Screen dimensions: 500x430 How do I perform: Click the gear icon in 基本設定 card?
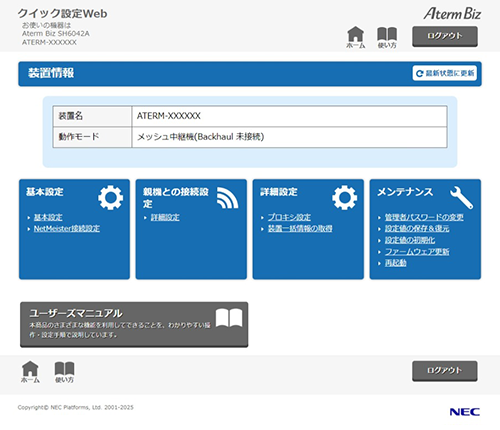[110, 197]
